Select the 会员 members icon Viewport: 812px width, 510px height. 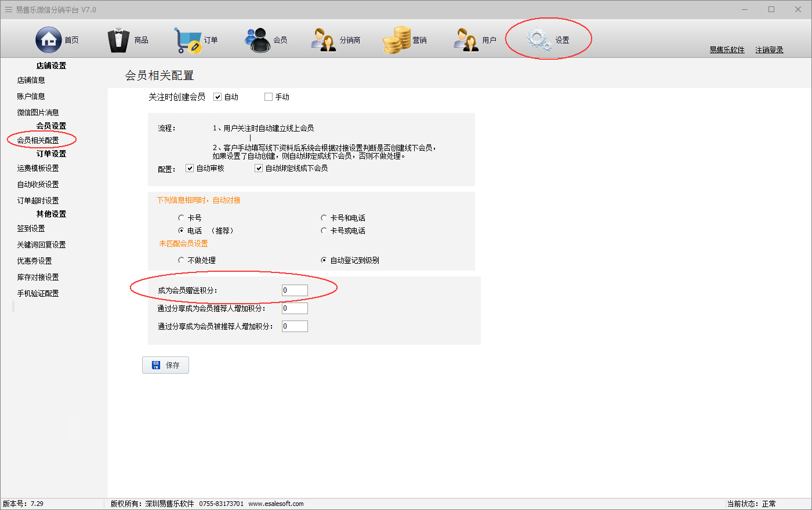coord(258,40)
